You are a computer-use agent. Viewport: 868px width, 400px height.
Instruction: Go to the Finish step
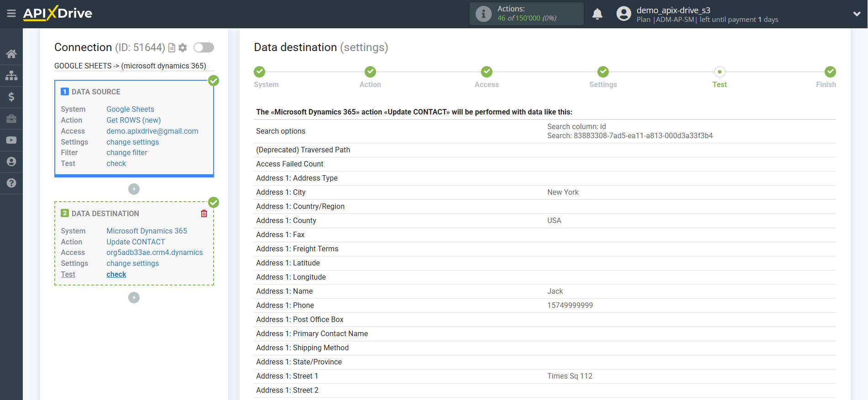coord(830,72)
